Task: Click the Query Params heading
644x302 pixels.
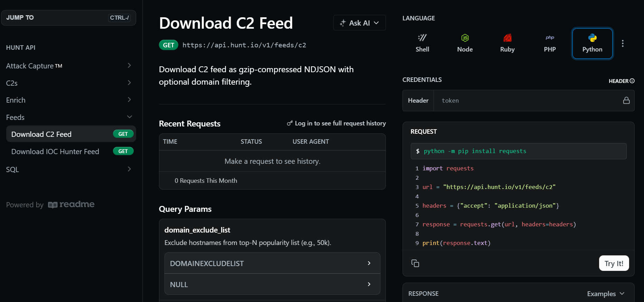Action: (185, 209)
